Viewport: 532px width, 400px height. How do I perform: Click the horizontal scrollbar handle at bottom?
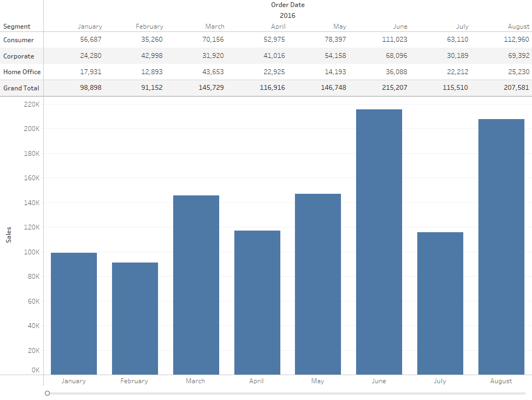tap(47, 394)
